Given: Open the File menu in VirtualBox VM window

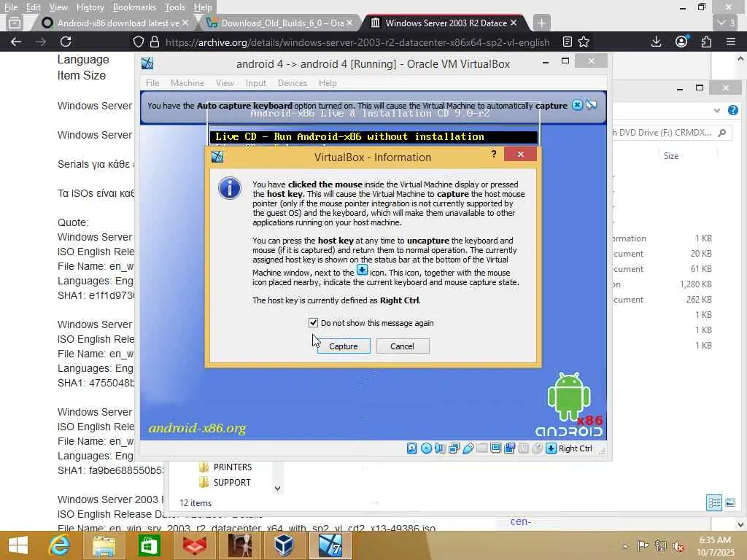Looking at the screenshot, I should click(152, 83).
